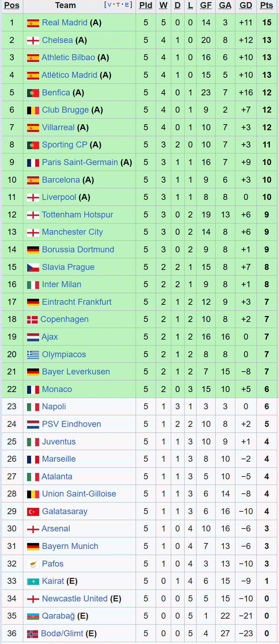Click the Belgium flag beside Club Brugge
The image size is (279, 644).
[33, 111]
